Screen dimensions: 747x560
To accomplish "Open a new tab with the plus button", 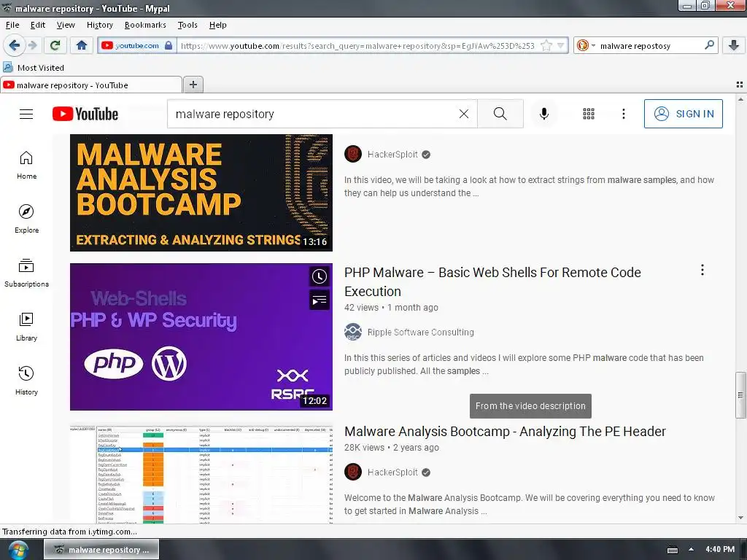I will [193, 85].
